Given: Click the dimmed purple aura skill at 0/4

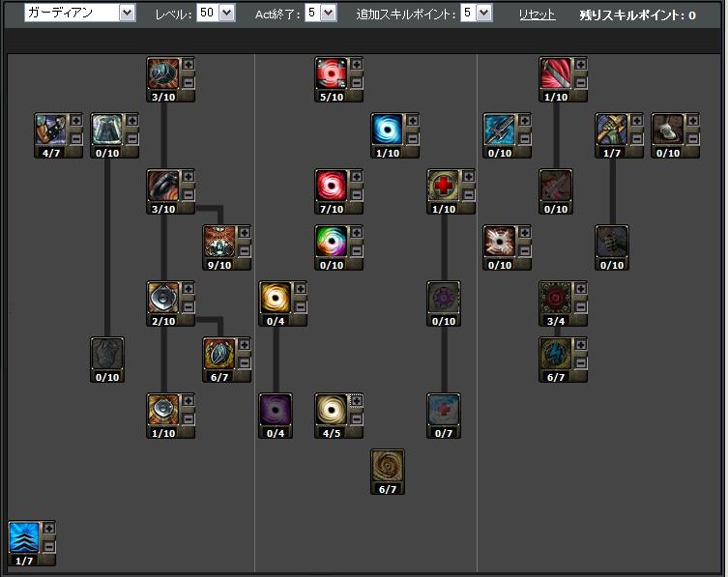Looking at the screenshot, I should coord(276,411).
